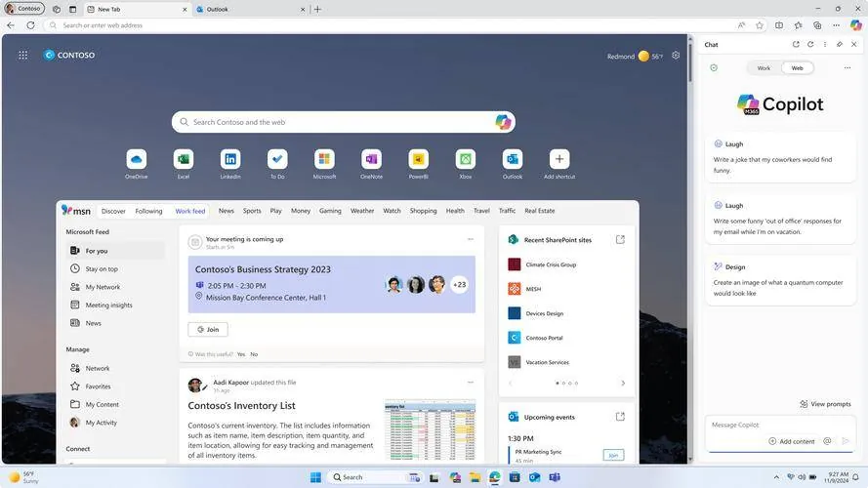Select the Work feed tab

click(189, 211)
